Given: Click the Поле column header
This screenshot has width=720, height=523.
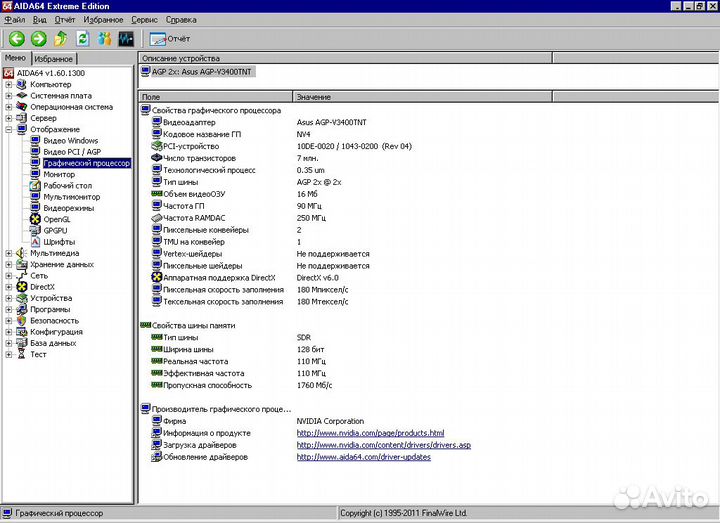Looking at the screenshot, I should pos(215,97).
